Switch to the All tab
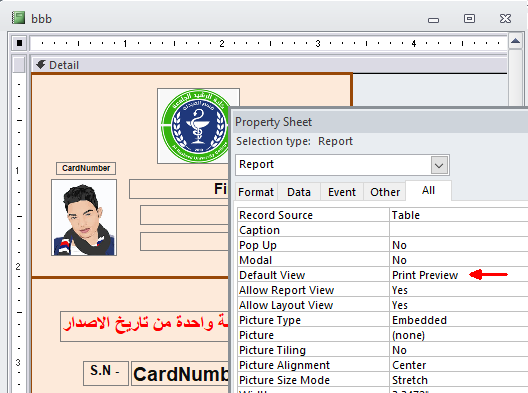 pyautogui.click(x=428, y=191)
